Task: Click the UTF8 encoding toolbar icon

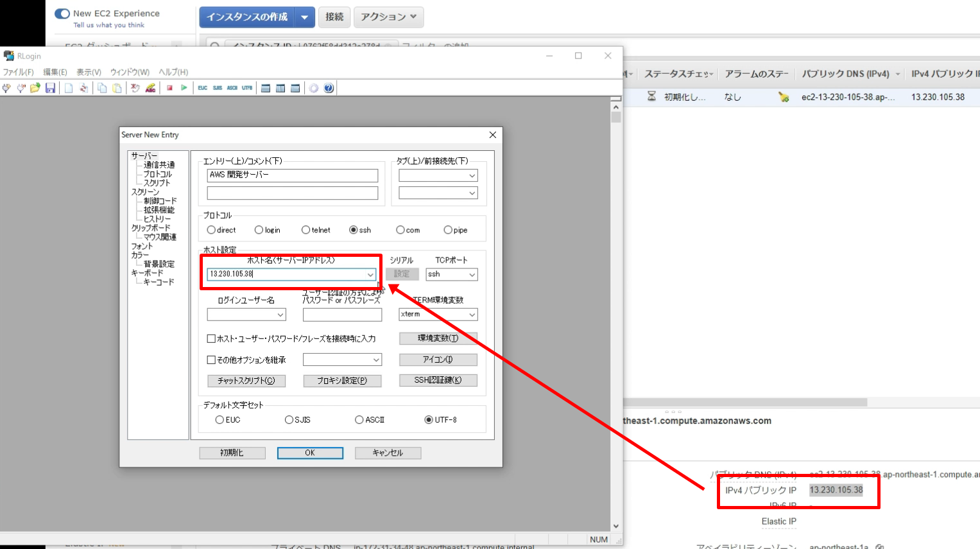Action: 247,88
